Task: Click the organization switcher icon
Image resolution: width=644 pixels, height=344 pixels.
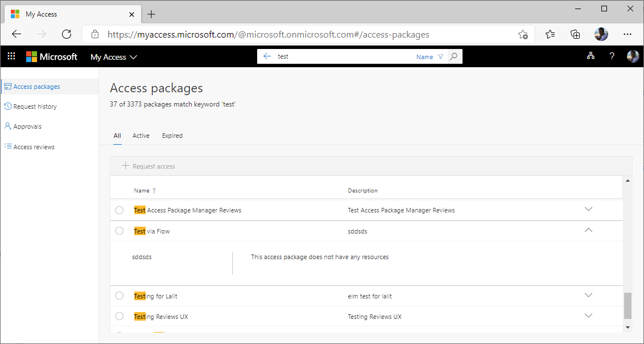Action: [591, 56]
